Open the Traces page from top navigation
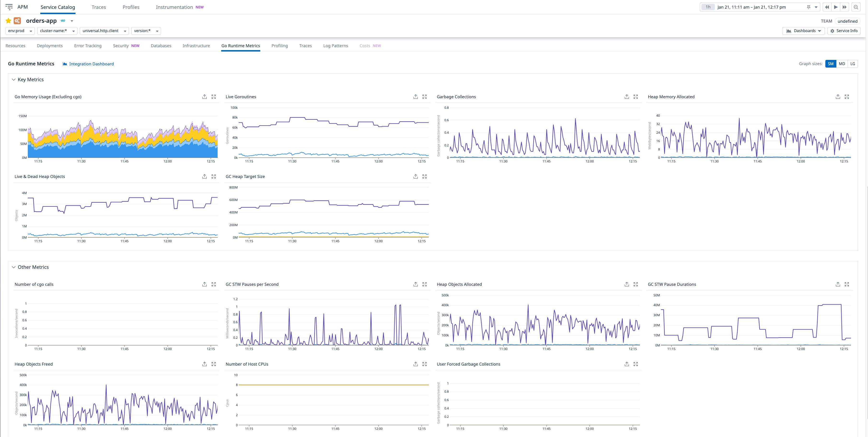This screenshot has height=437, width=868. [x=99, y=7]
